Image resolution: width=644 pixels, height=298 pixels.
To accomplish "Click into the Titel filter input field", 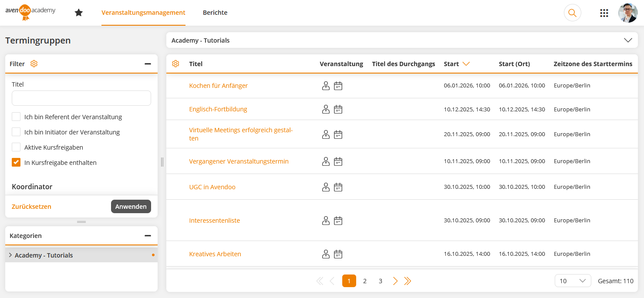I will [81, 98].
